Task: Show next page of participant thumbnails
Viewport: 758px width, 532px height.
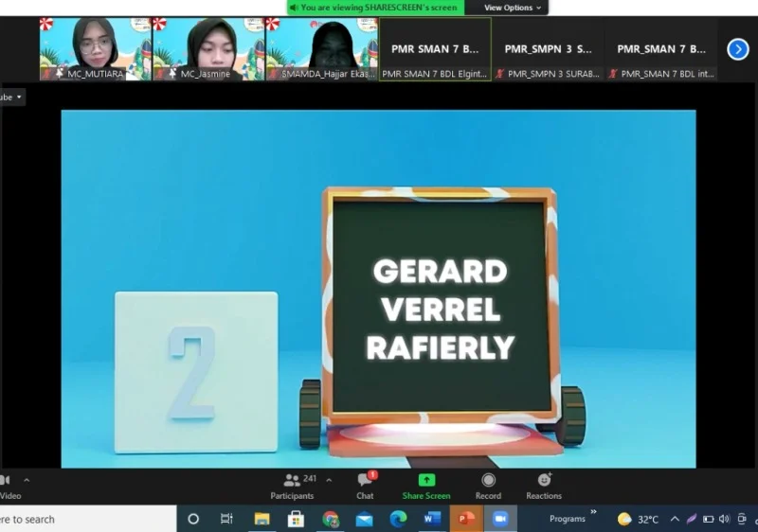Action: click(738, 49)
